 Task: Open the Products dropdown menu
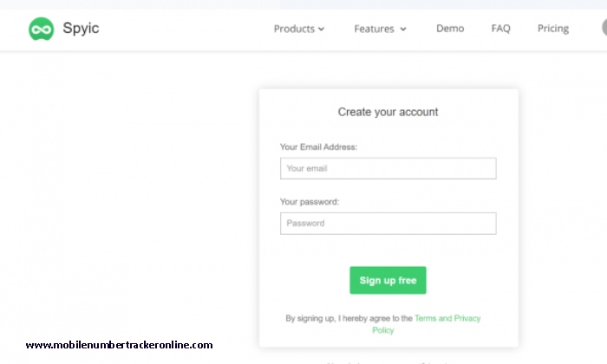(294, 29)
